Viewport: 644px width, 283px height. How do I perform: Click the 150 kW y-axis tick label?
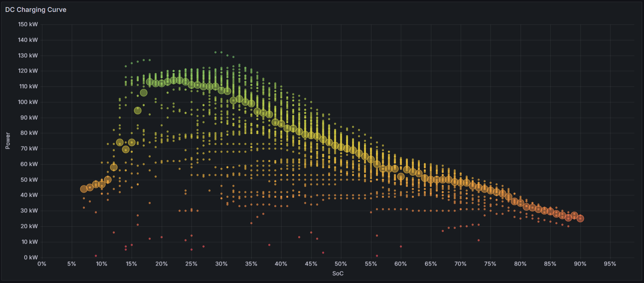click(28, 25)
